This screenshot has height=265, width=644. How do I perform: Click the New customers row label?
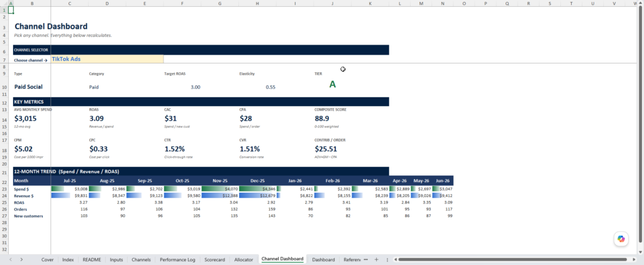[x=28, y=216]
